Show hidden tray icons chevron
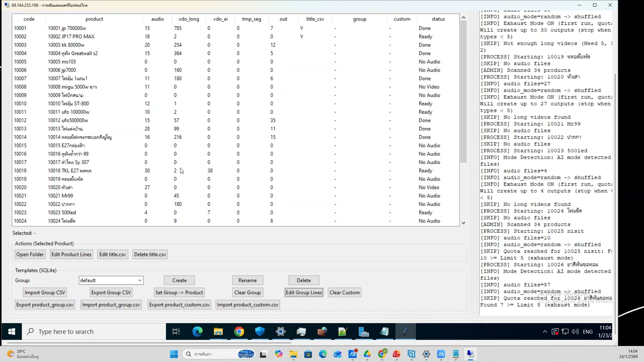This screenshot has height=362, width=644. [x=545, y=332]
